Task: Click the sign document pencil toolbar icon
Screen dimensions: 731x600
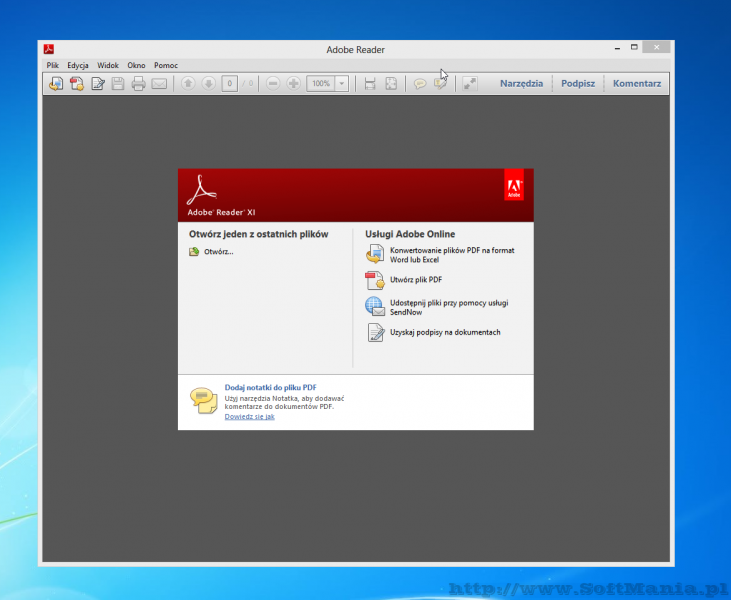Action: pyautogui.click(x=98, y=84)
